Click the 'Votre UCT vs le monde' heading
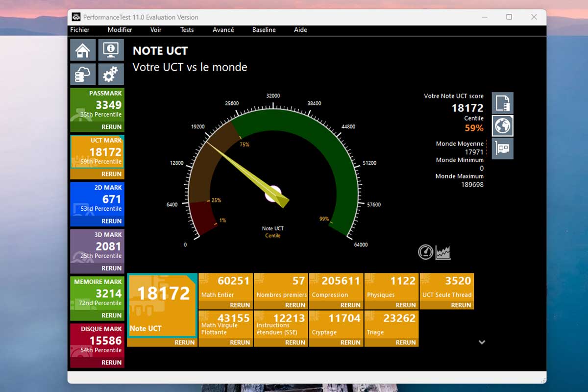 (190, 67)
